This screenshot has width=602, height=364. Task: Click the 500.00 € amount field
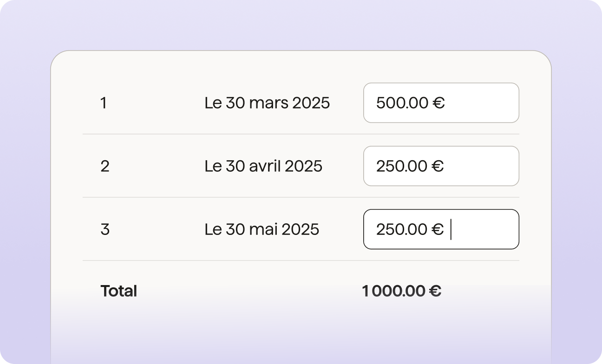pos(441,103)
